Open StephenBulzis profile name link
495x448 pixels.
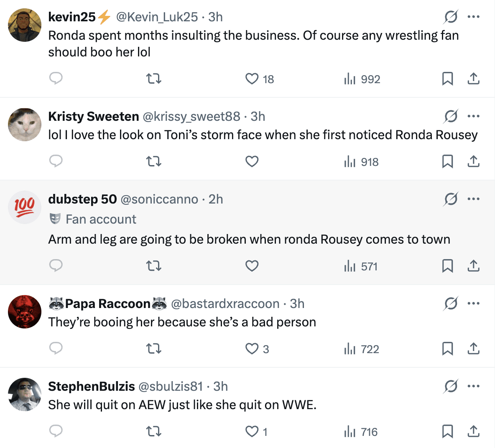(x=92, y=386)
